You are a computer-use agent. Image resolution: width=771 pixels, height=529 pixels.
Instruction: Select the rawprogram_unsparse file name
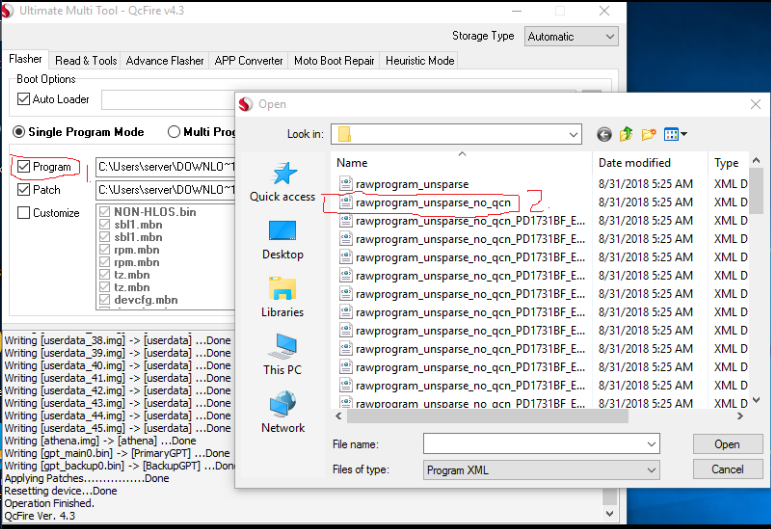click(x=412, y=184)
